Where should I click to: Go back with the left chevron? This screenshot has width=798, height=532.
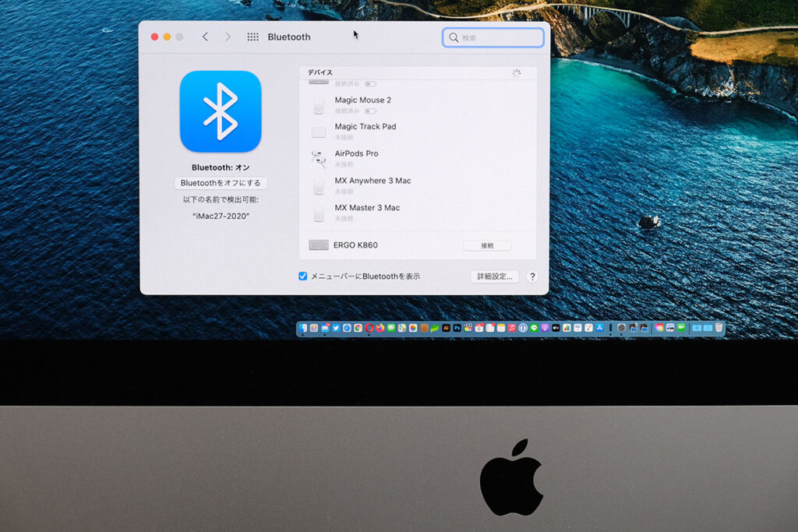pyautogui.click(x=205, y=37)
